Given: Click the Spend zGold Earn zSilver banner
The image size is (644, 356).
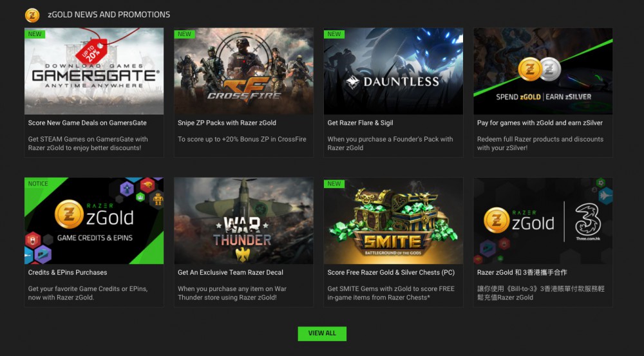Looking at the screenshot, I should [x=543, y=71].
